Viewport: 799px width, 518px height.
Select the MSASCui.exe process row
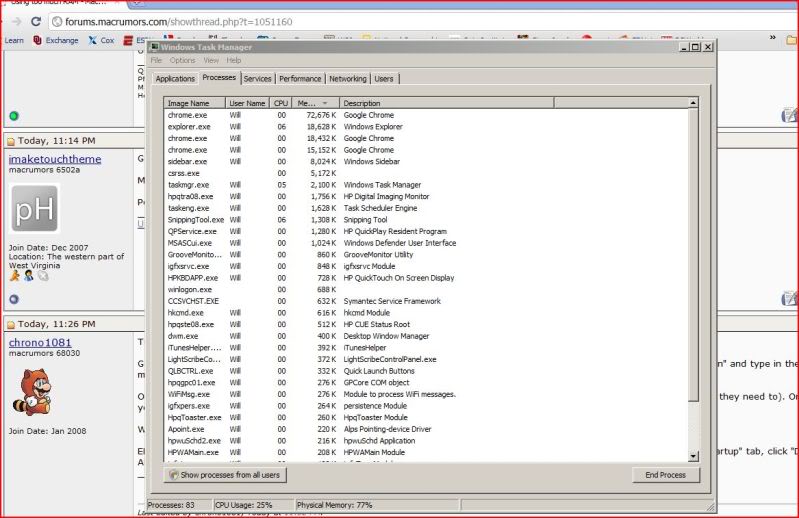[x=426, y=243]
